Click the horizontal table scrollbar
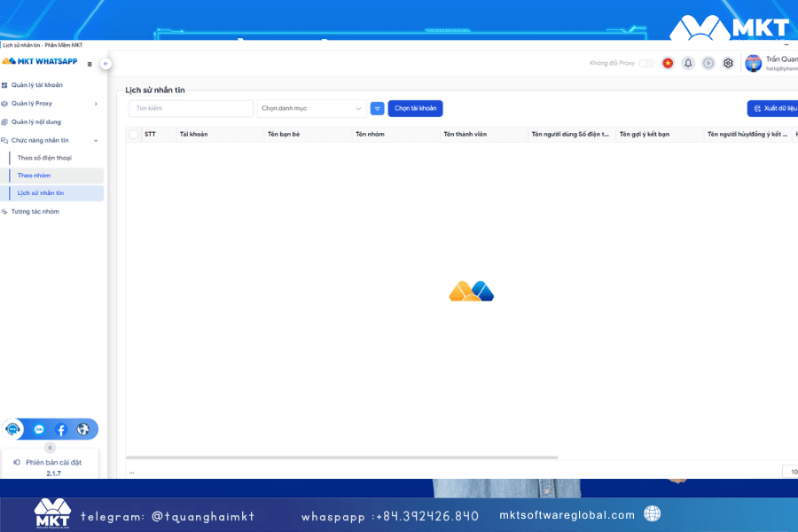 pos(341,458)
